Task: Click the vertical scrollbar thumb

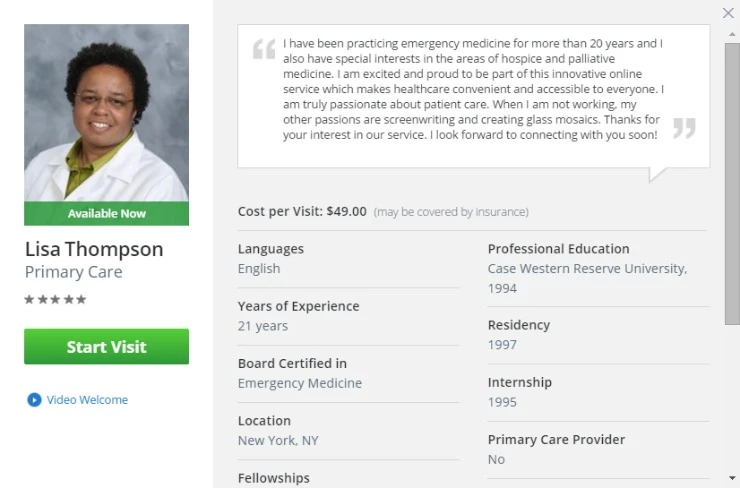Action: point(732,184)
